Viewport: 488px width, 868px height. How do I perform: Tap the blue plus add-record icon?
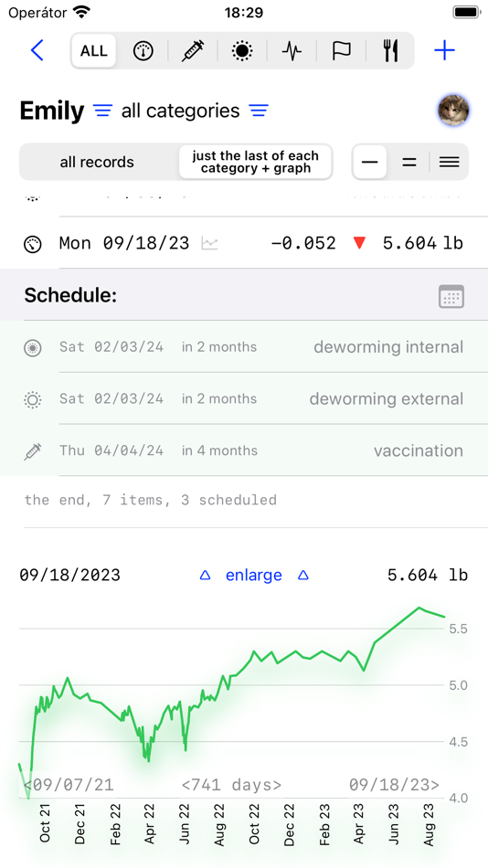[x=444, y=51]
